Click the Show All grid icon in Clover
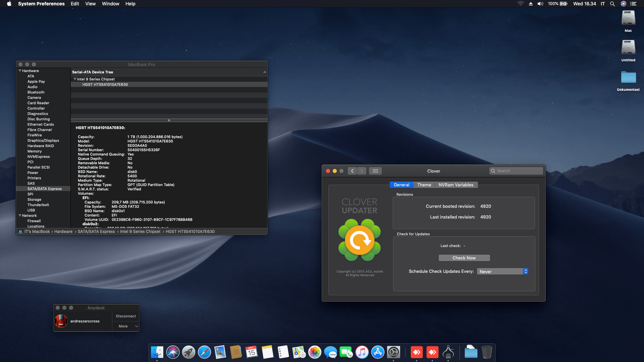Image resolution: width=644 pixels, height=362 pixels. tap(375, 171)
